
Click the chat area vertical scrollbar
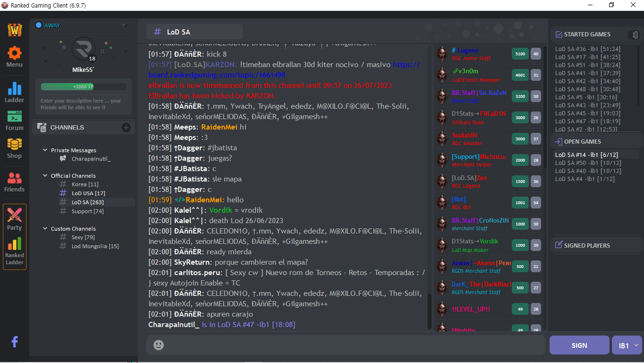point(429,311)
